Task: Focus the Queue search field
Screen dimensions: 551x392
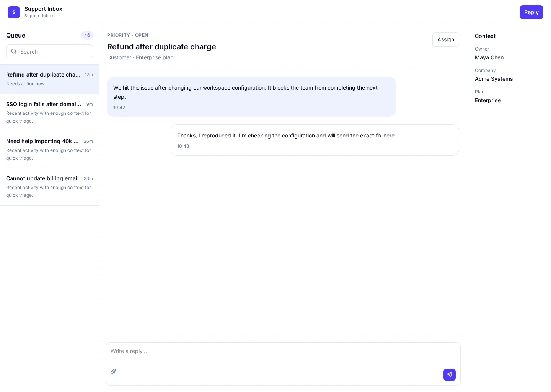Action: (49, 51)
